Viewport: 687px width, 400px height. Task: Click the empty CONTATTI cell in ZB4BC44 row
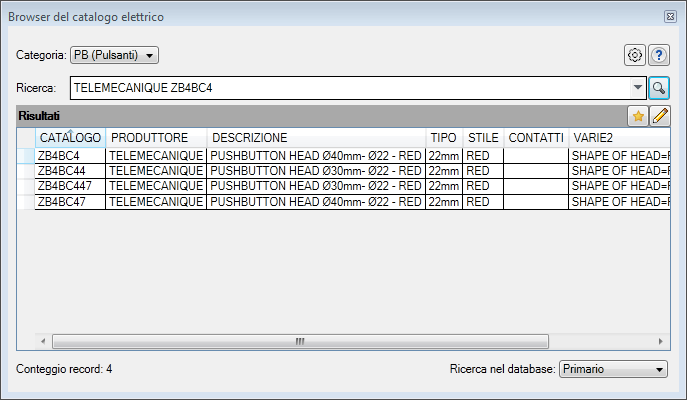536,171
